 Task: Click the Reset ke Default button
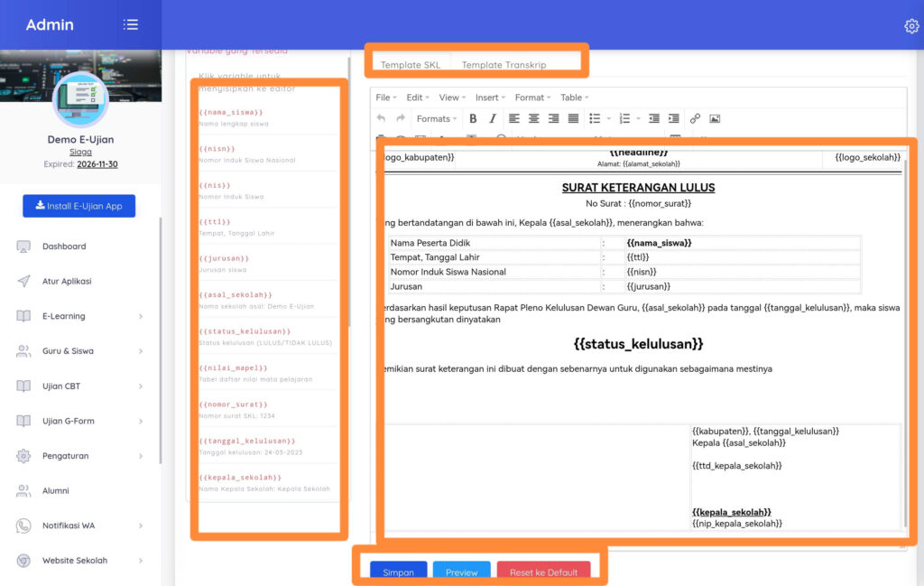coord(543,572)
